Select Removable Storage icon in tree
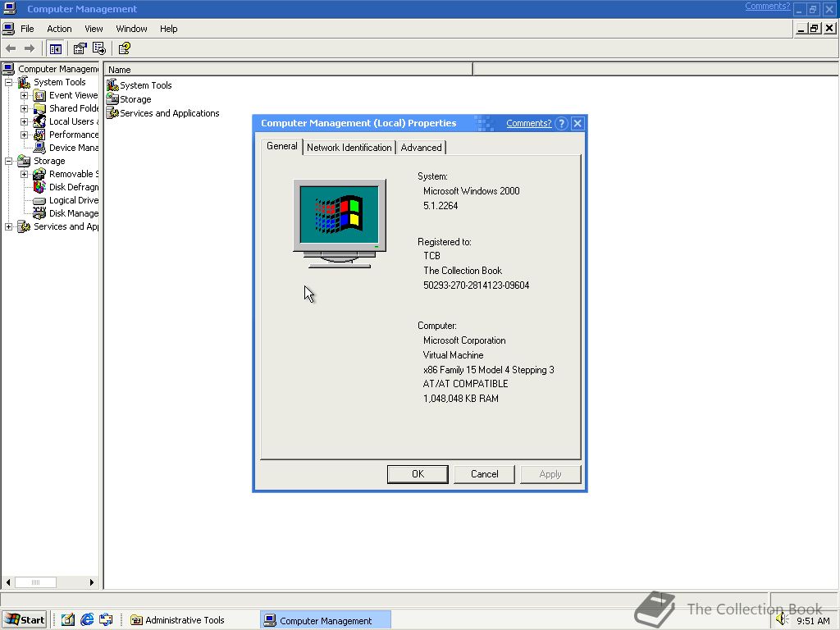Screen dimensions: 840x630 pos(39,174)
